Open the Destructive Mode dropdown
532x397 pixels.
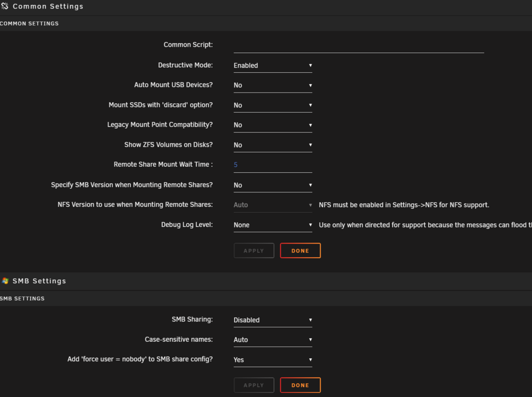click(x=273, y=65)
